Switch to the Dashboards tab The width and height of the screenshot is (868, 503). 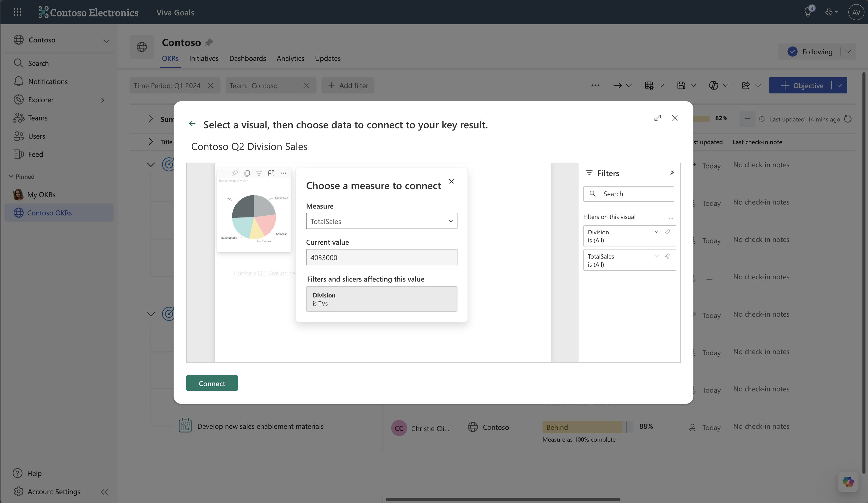[x=247, y=58]
